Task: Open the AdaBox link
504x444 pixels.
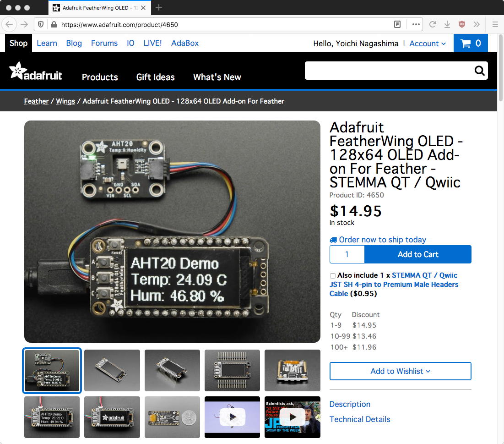Action: tap(185, 43)
